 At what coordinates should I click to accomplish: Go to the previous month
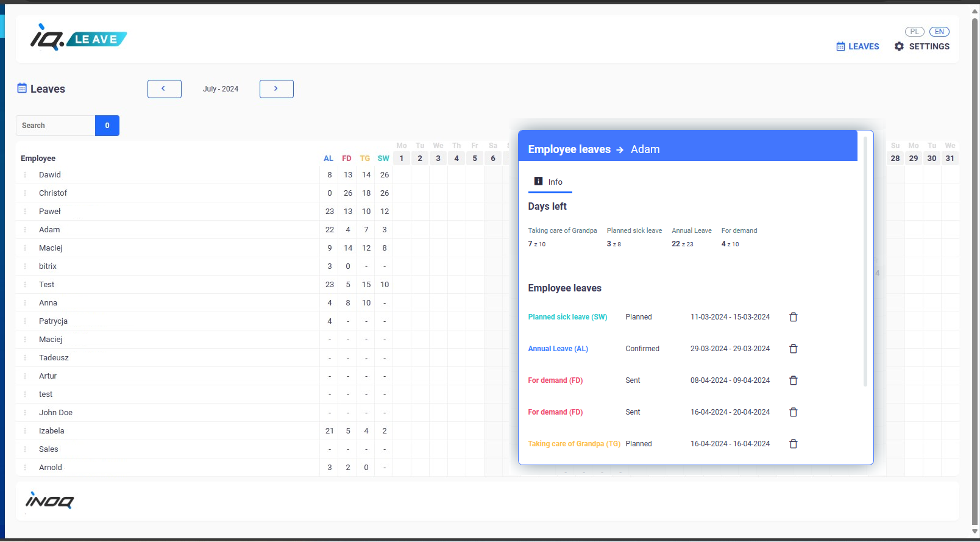(x=164, y=89)
